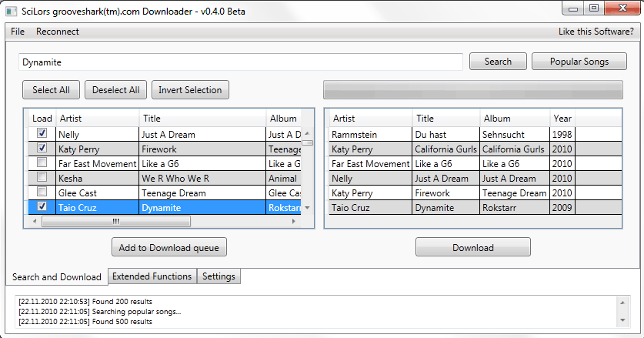Click the Invert Selection button
Image resolution: width=644 pixels, height=338 pixels.
point(190,90)
